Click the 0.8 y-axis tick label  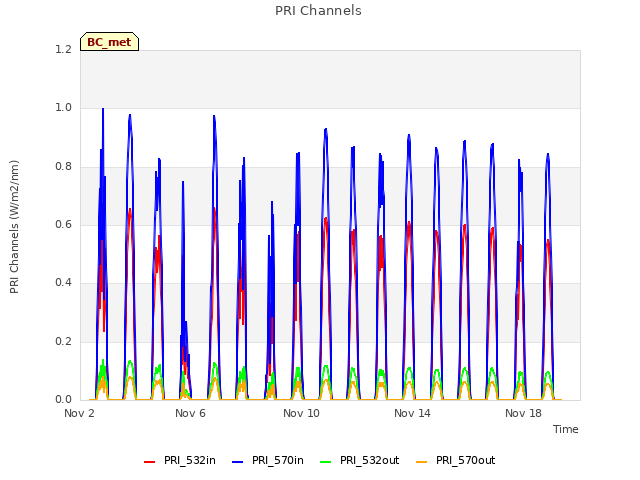click(x=63, y=167)
